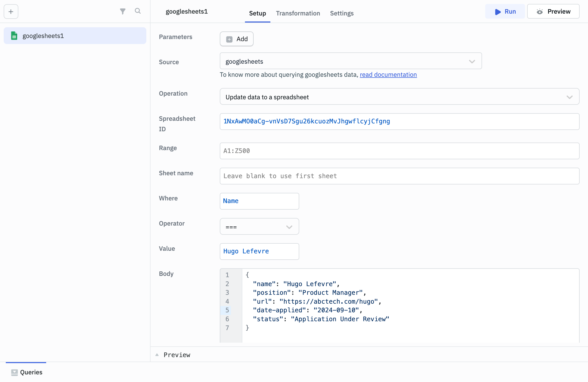
Task: Open the Source googlesheets dropdown
Action: [351, 61]
